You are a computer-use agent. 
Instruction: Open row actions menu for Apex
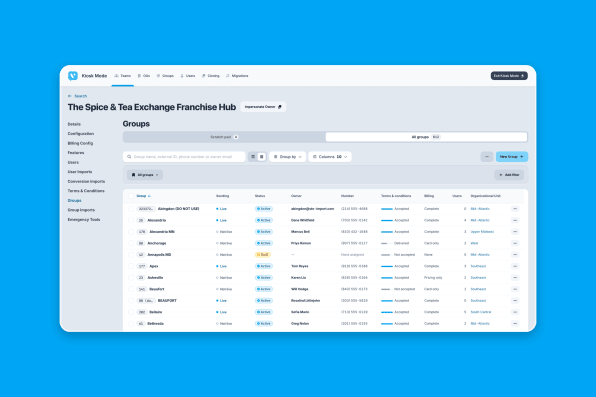(515, 266)
